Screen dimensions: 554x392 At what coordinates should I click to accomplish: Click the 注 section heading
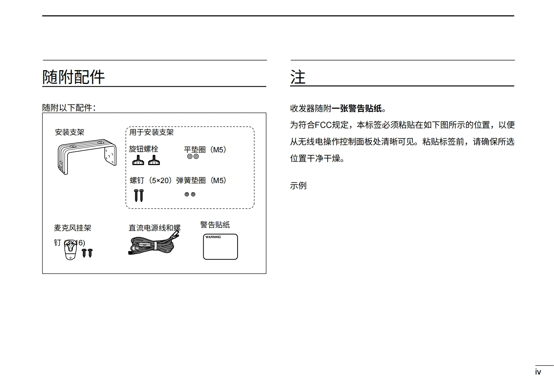tap(298, 77)
